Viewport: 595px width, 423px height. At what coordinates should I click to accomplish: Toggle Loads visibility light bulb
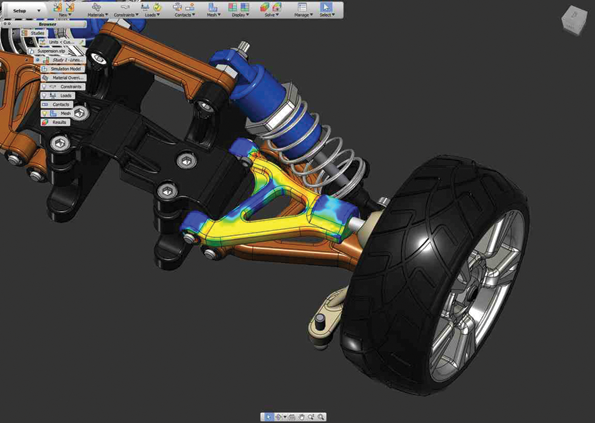pos(44,96)
